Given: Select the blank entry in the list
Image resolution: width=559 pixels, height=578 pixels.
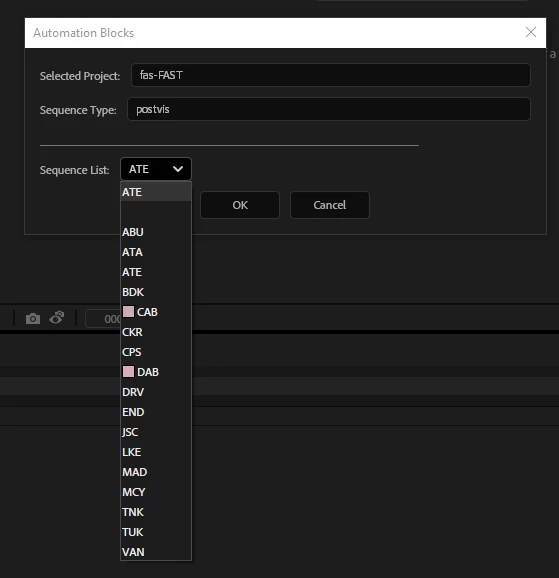Looking at the screenshot, I should point(156,212).
